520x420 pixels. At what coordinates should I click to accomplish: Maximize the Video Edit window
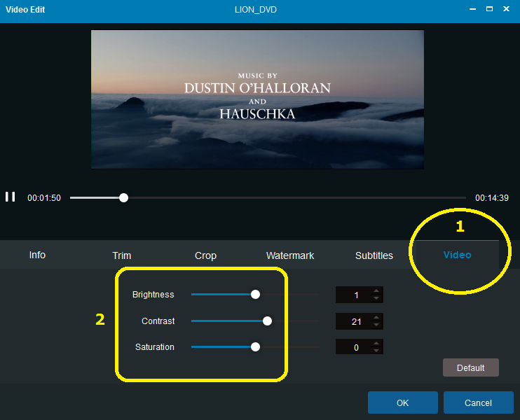click(489, 9)
